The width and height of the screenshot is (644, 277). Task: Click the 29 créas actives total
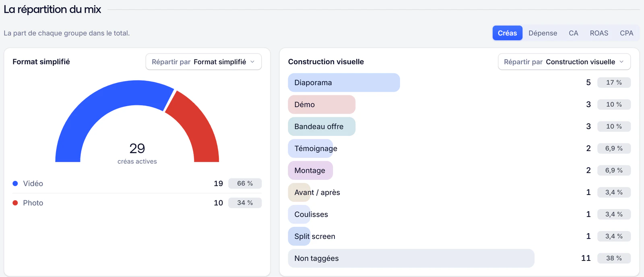coord(137,153)
